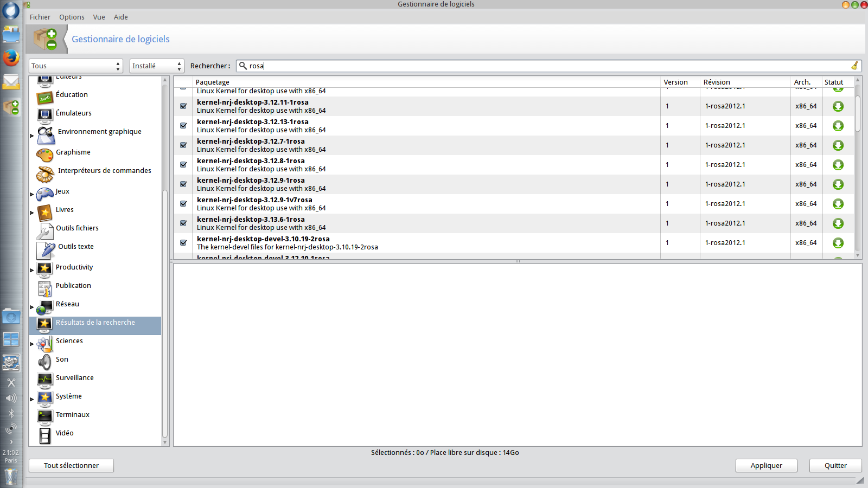The width and height of the screenshot is (868, 488).
Task: Toggle checkbox for kernel-nrj-desktop-3.12.9-1v7rosa
Action: [x=183, y=204]
